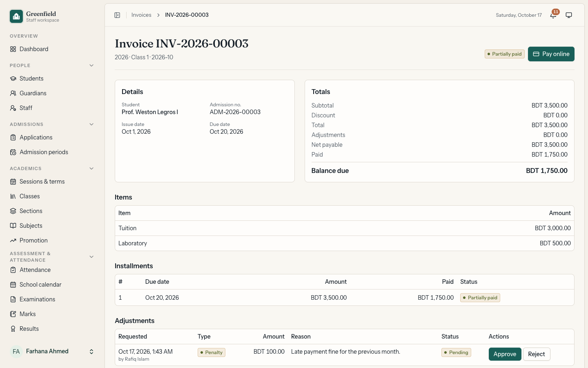Click the Laboratory item row
The width and height of the screenshot is (588, 368).
(345, 243)
